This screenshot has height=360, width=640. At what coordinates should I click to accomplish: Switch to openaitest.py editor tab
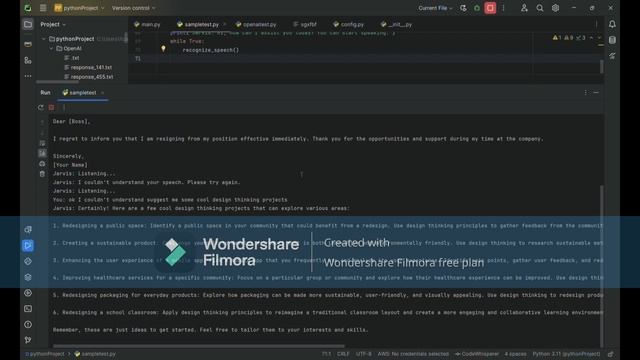point(256,24)
